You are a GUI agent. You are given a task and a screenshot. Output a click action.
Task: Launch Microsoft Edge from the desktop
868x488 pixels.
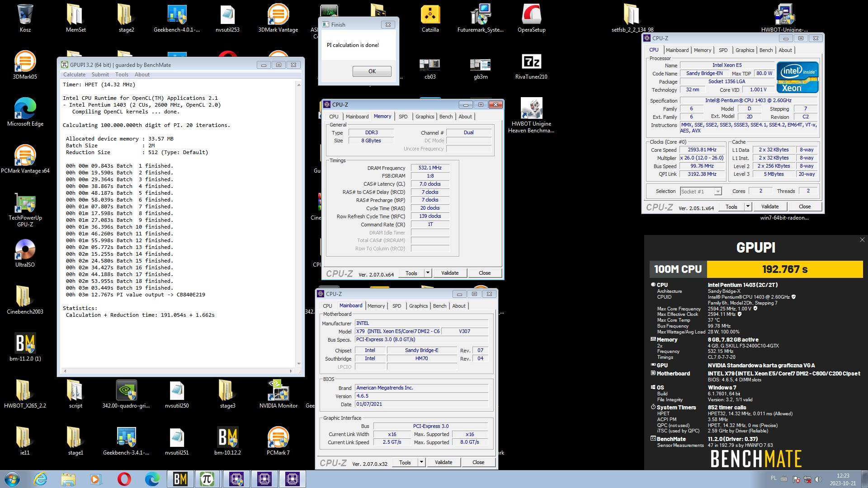click(25, 112)
